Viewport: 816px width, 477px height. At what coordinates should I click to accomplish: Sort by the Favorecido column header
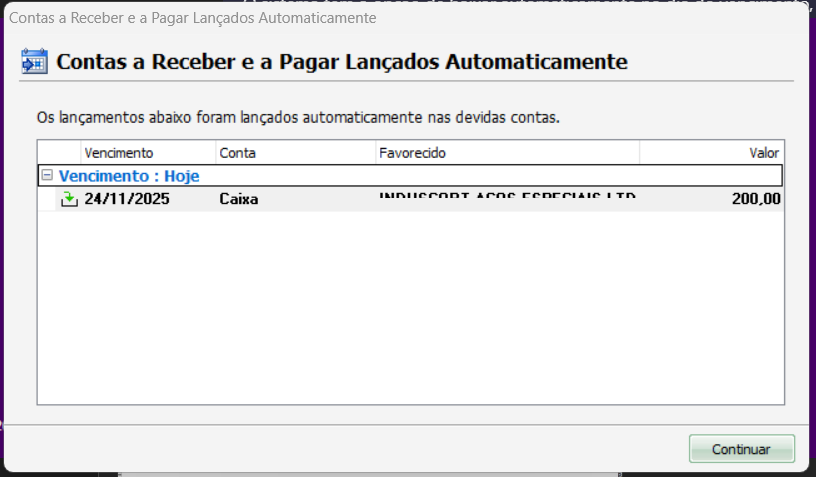point(506,153)
